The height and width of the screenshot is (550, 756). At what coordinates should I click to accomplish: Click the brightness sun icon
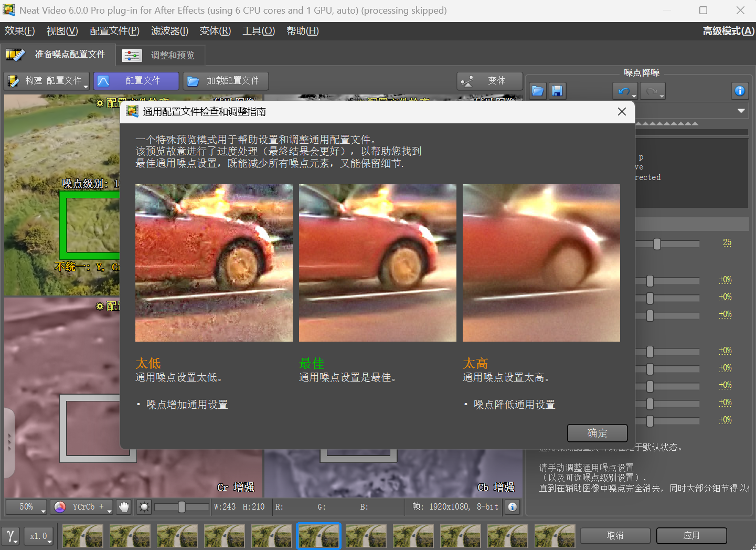click(x=144, y=507)
